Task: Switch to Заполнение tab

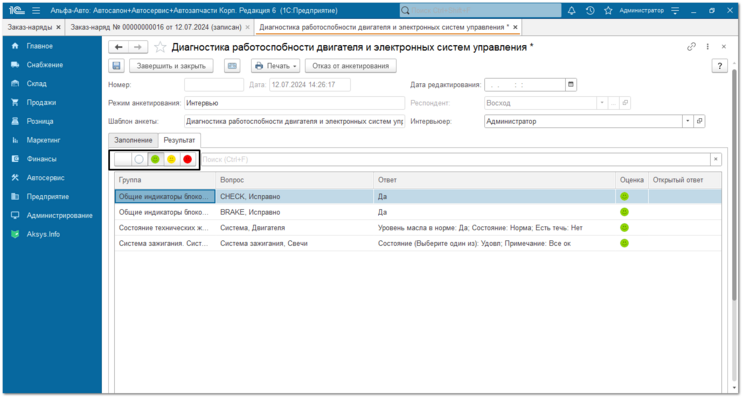Action: pos(133,140)
